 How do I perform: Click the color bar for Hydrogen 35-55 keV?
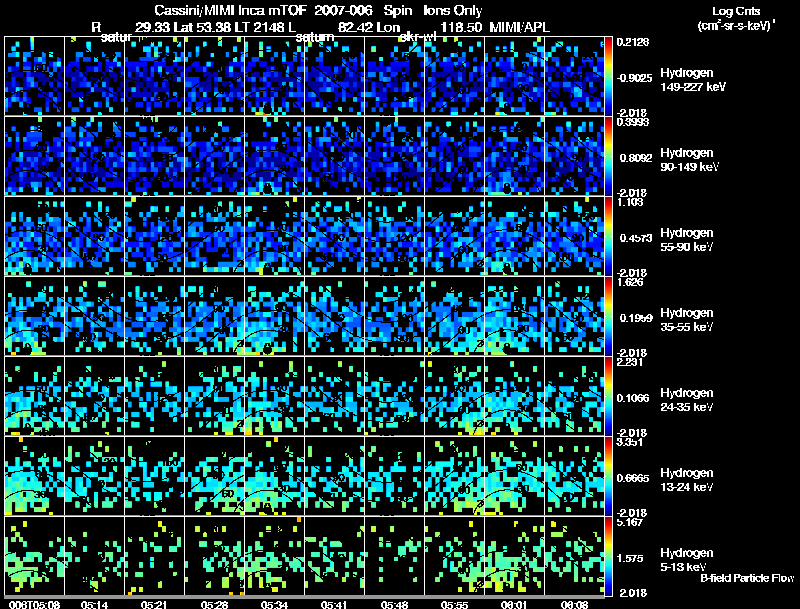(608, 316)
